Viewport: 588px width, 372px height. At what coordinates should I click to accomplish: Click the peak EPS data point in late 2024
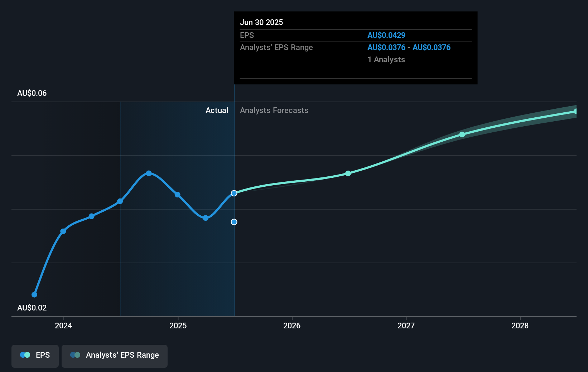click(149, 173)
